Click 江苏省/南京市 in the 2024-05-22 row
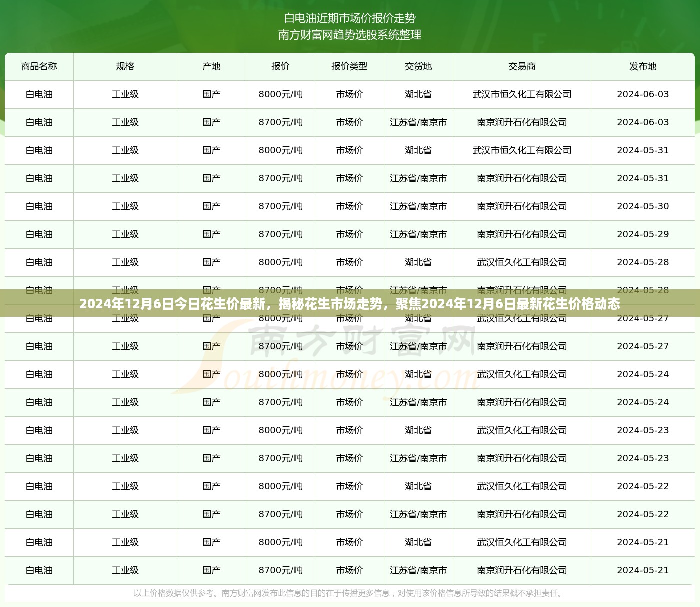 click(418, 514)
